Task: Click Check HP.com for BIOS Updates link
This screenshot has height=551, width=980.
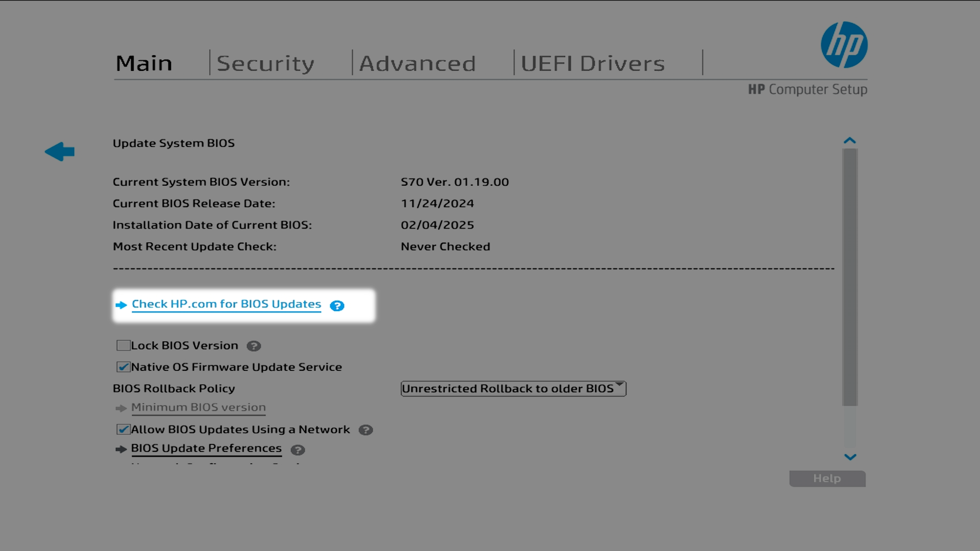Action: click(x=226, y=304)
